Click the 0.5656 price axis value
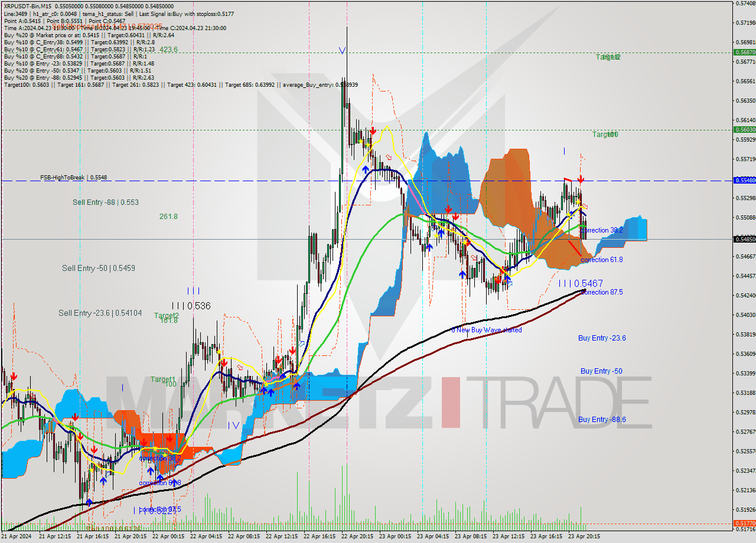Image resolution: width=756 pixels, height=543 pixels. pos(745,81)
